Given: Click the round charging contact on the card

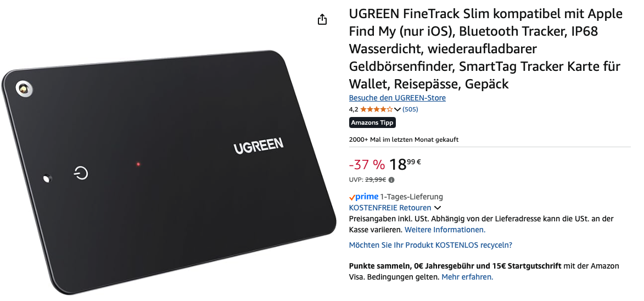Looking at the screenshot, I should [24, 88].
